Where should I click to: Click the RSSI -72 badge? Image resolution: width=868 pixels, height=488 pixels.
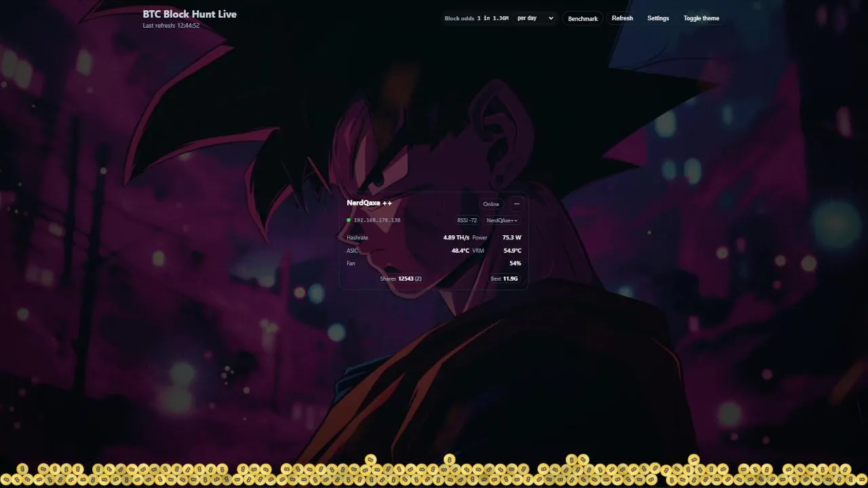tap(467, 220)
